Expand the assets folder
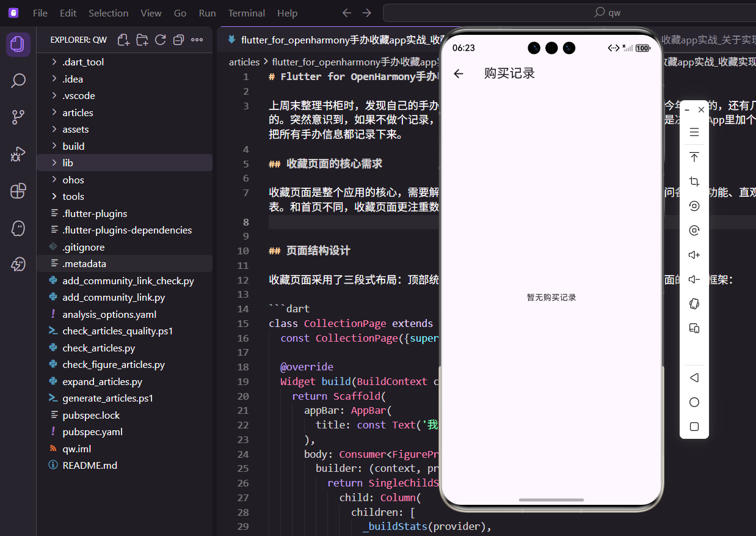 click(x=125, y=130)
